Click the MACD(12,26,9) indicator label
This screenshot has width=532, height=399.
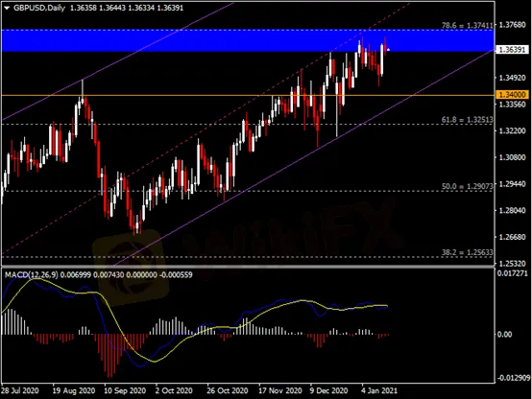(x=31, y=275)
